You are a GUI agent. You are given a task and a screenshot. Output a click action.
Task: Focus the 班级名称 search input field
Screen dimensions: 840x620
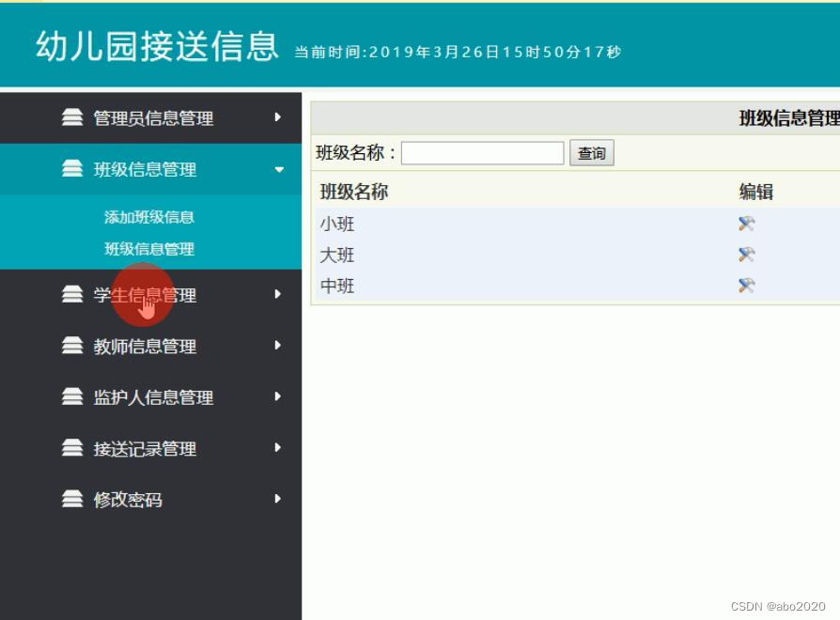point(483,153)
